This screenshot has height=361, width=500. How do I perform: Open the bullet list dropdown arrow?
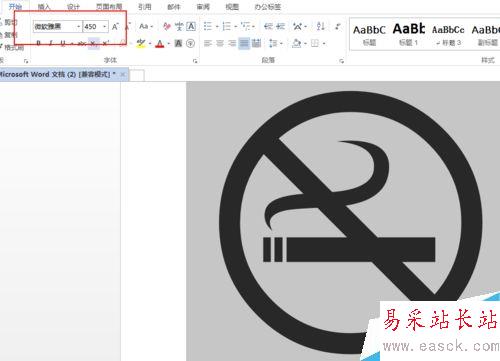coord(217,26)
